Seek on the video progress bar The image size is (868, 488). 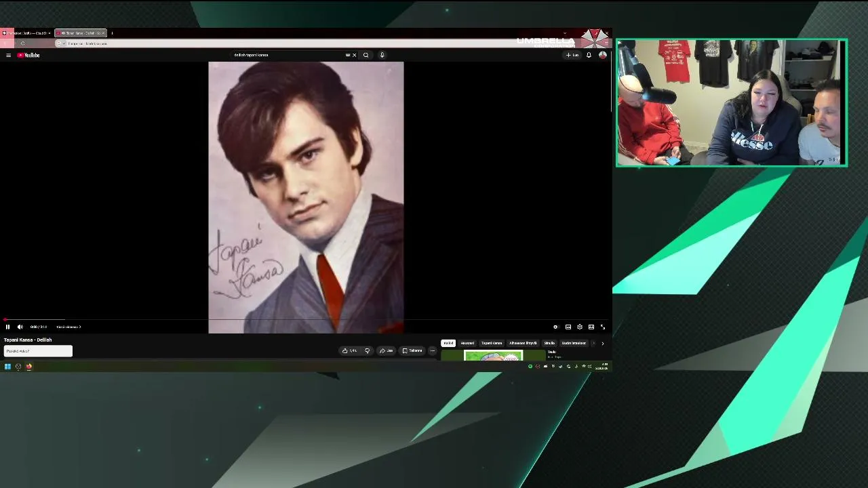[306, 319]
